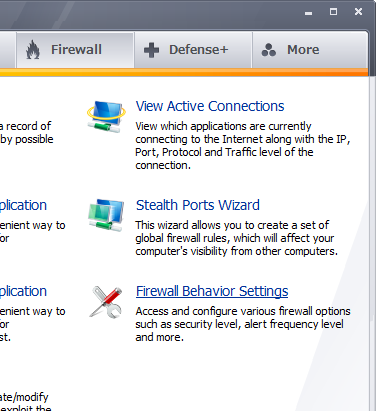The image size is (376, 411).
Task: Click the flame icon on Firewall tab
Action: pyautogui.click(x=33, y=50)
